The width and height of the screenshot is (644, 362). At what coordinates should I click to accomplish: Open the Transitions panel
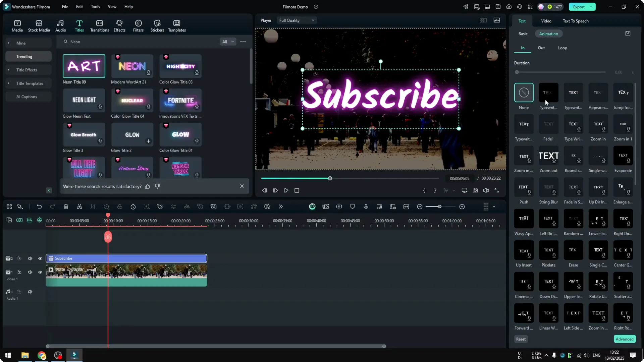click(x=99, y=25)
